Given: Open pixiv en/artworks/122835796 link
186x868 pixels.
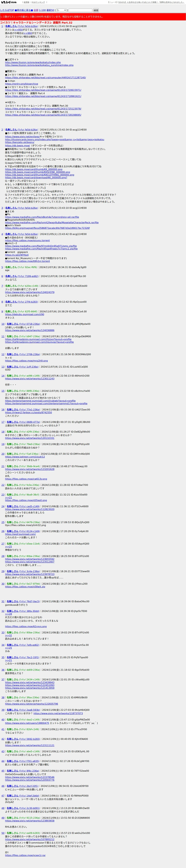Looking at the screenshot, I should (31, 704).
